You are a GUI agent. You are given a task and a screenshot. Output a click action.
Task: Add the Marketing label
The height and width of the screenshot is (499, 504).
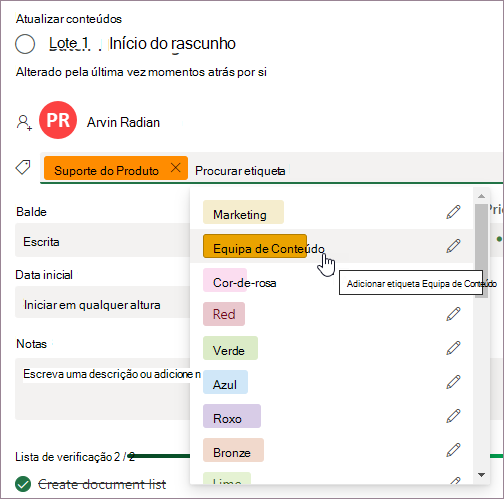[243, 212]
